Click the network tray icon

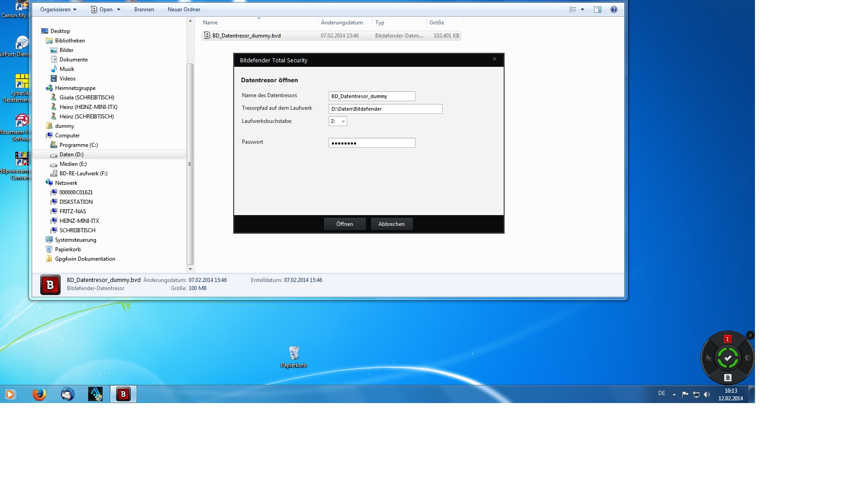pyautogui.click(x=696, y=394)
